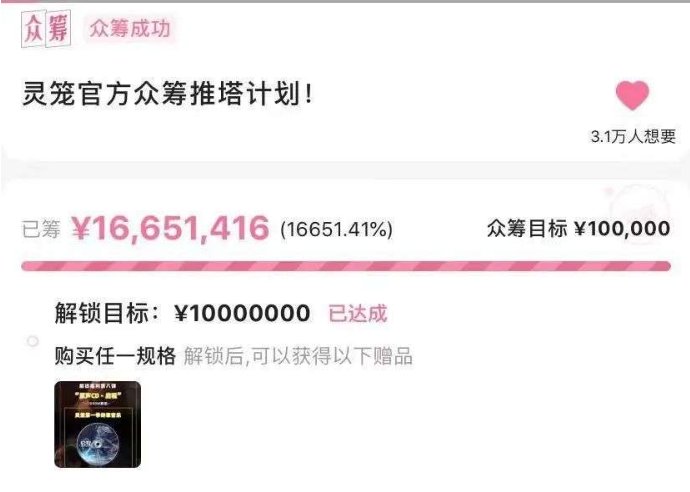Click the pink segment of top bar
The height and width of the screenshot is (492, 690).
(x=21, y=1)
